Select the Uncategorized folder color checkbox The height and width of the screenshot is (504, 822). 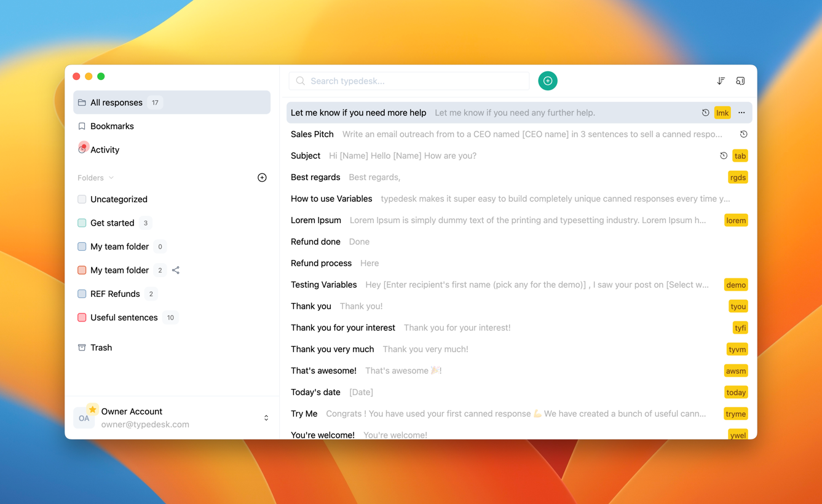[x=81, y=199]
